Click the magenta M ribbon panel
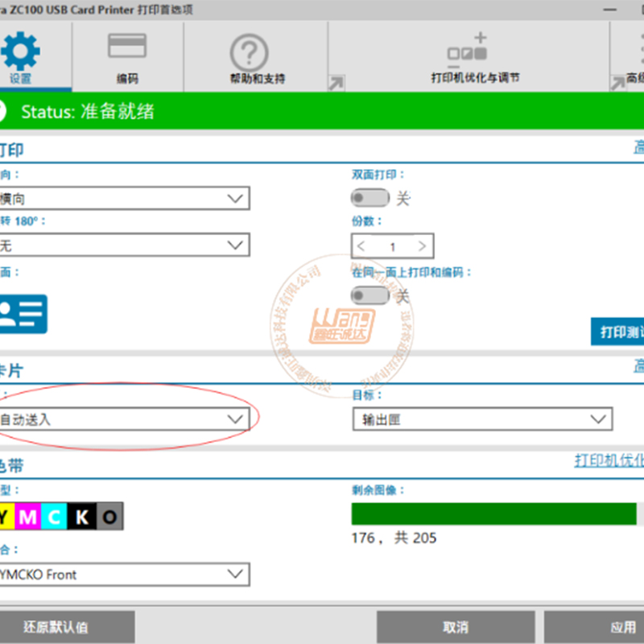Viewport: 644px width, 644px height. (x=28, y=517)
